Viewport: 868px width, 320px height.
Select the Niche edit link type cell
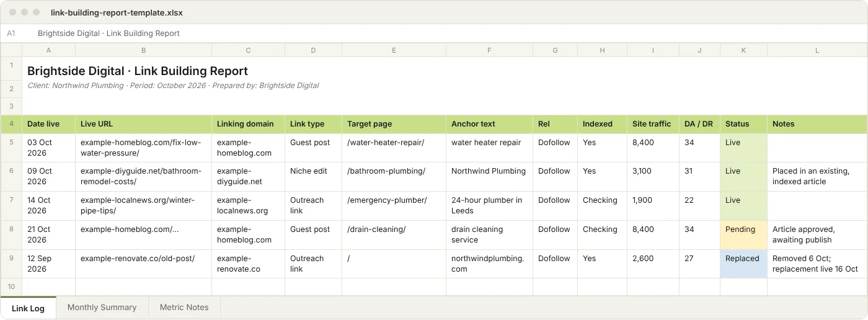pos(313,177)
